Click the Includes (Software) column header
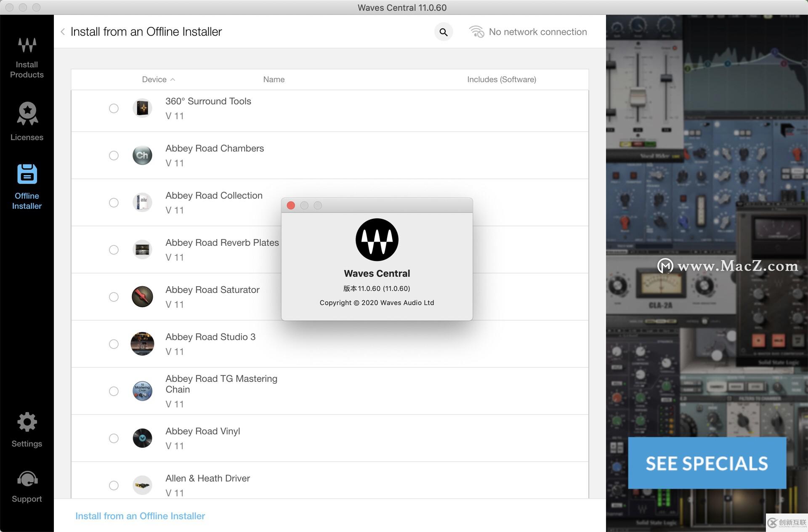 point(501,80)
